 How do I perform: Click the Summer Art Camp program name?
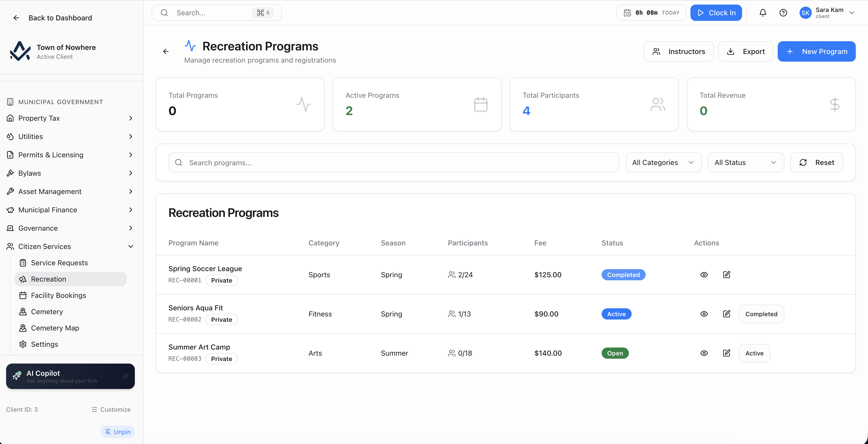pos(199,347)
